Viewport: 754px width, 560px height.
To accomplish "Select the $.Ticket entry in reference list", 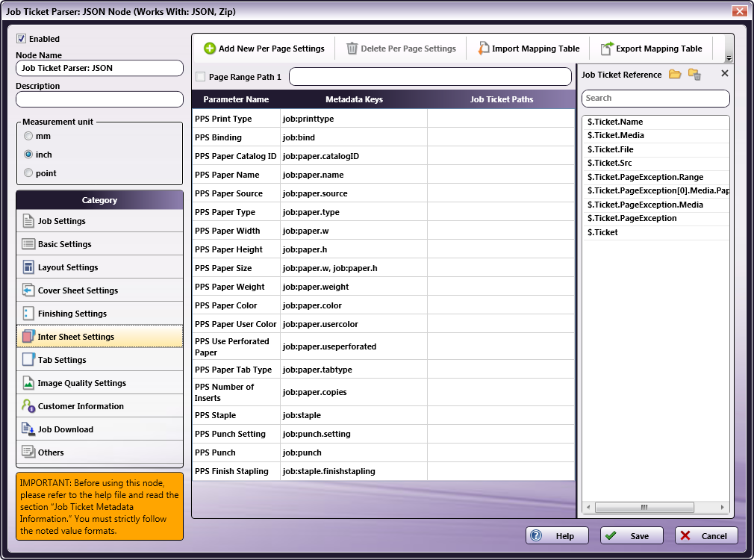I will tap(655, 232).
